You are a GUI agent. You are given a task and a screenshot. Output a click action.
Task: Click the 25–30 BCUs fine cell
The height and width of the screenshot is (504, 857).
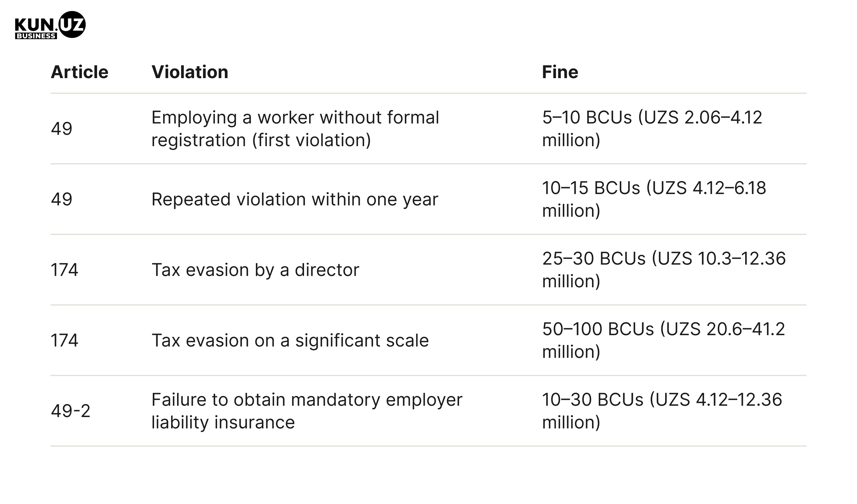pyautogui.click(x=664, y=270)
